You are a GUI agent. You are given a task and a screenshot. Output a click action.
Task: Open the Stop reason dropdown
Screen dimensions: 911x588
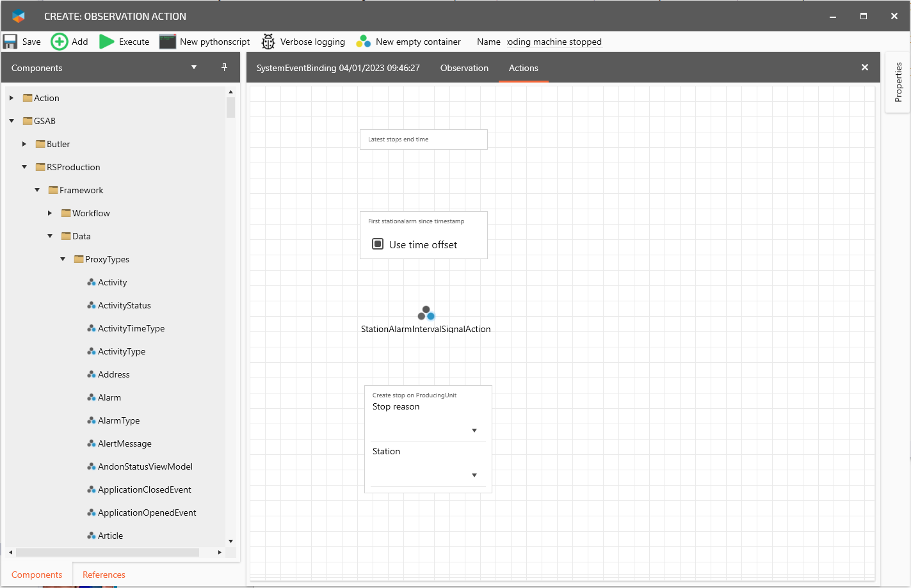pyautogui.click(x=474, y=431)
